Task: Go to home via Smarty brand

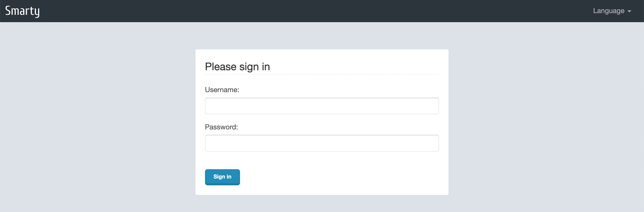Action: (x=22, y=11)
